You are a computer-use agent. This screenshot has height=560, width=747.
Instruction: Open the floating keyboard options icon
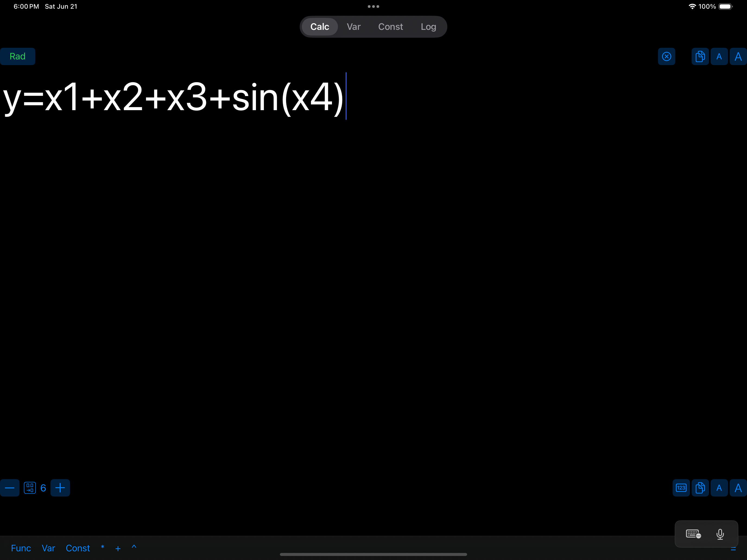point(693,534)
